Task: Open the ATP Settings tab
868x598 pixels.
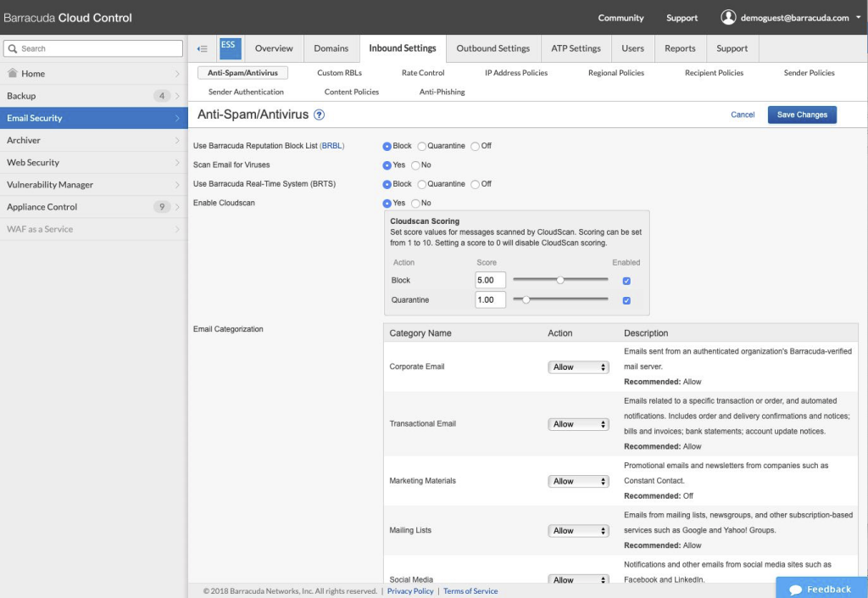Action: click(576, 48)
